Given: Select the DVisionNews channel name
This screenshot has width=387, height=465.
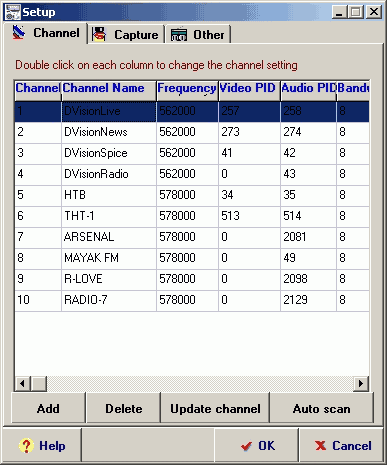Looking at the screenshot, I should tap(96, 132).
